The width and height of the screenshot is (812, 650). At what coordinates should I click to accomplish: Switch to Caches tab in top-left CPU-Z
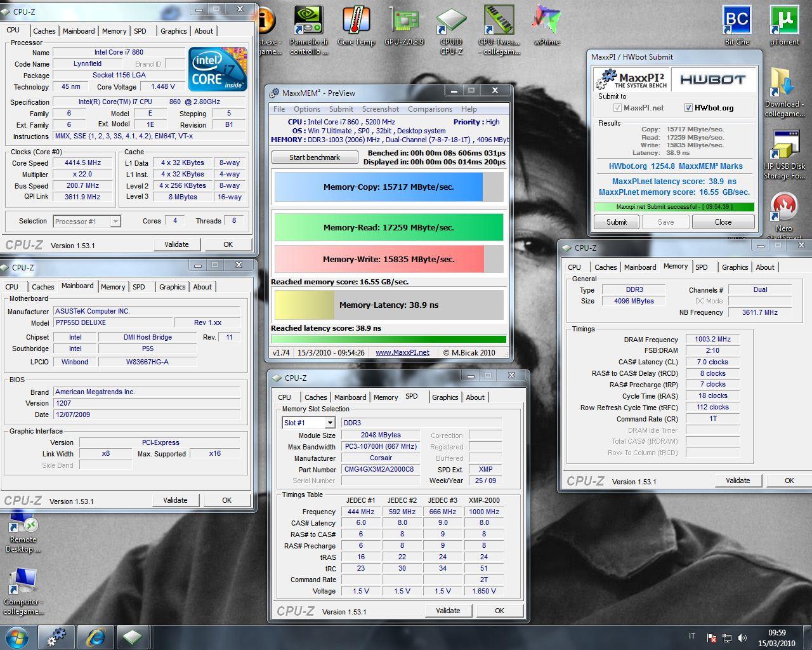click(x=44, y=31)
